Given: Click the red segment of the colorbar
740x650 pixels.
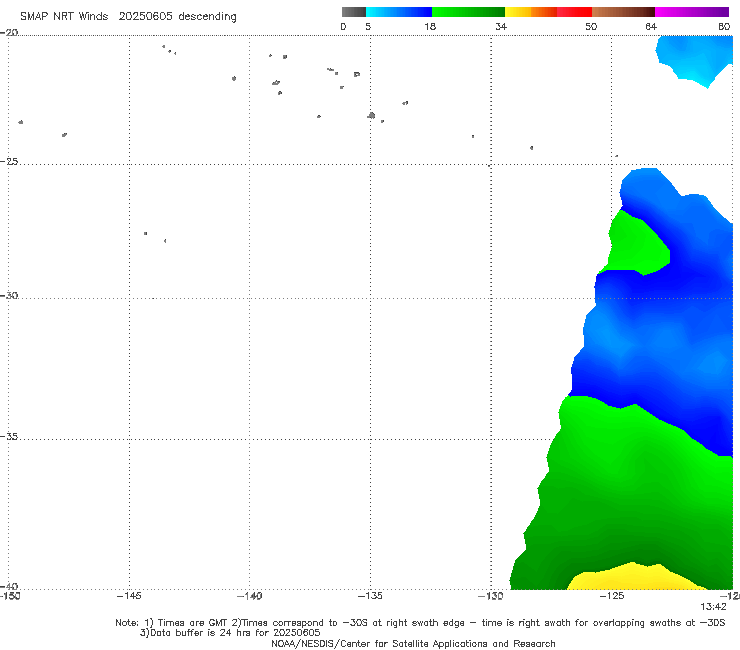Looking at the screenshot, I should [x=574, y=12].
